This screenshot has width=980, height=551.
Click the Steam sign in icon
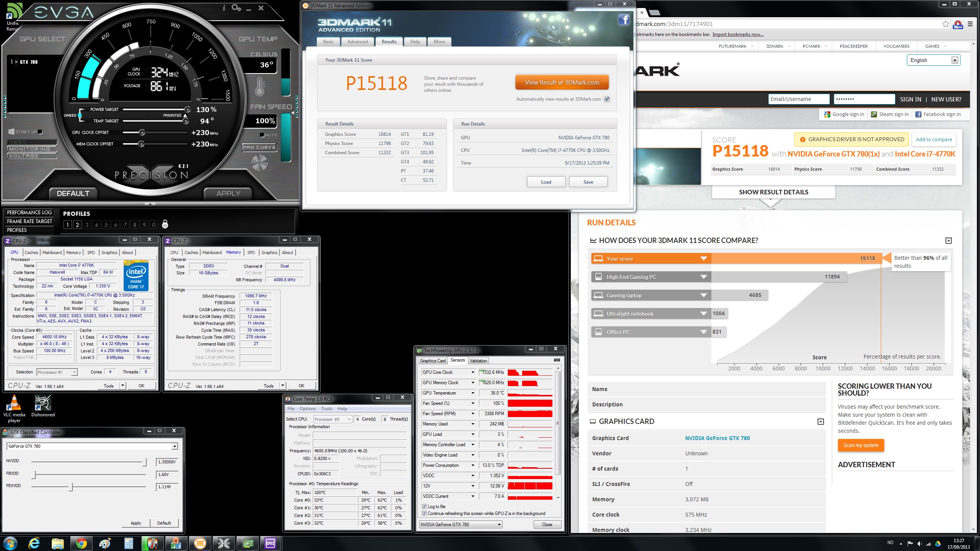(x=874, y=114)
